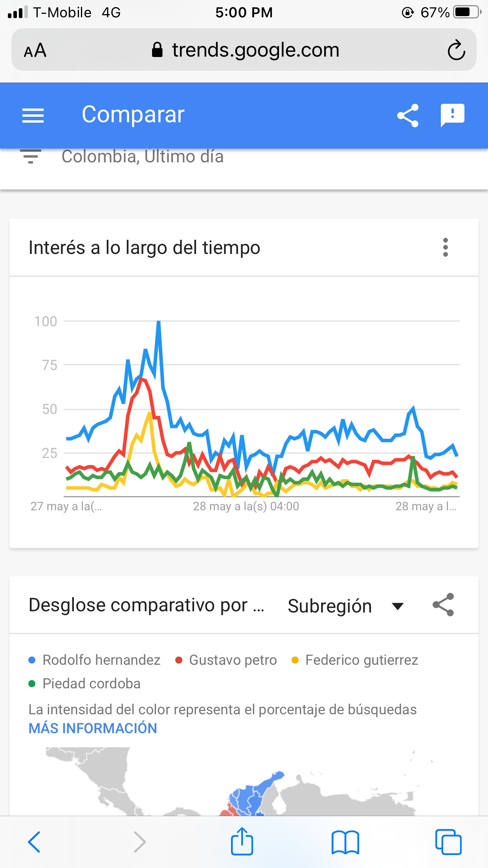Image resolution: width=488 pixels, height=868 pixels.
Task: Tap Safari share sheet button
Action: (x=242, y=841)
